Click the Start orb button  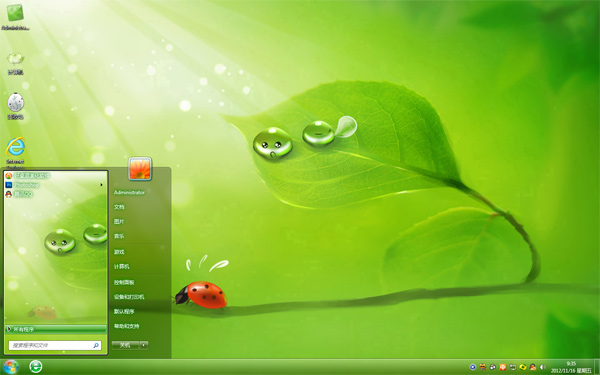pos(10,367)
